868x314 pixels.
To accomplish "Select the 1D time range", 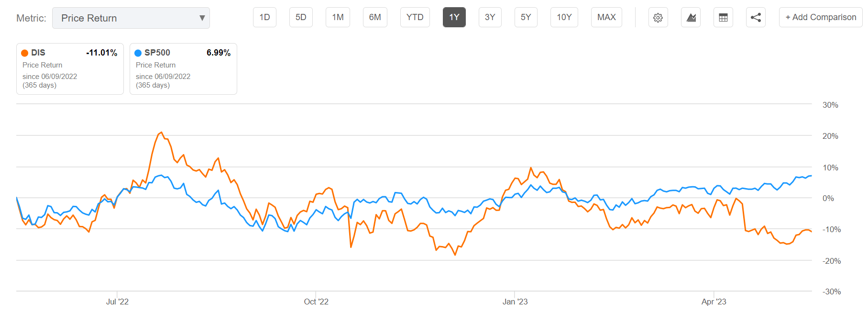I will click(x=264, y=17).
